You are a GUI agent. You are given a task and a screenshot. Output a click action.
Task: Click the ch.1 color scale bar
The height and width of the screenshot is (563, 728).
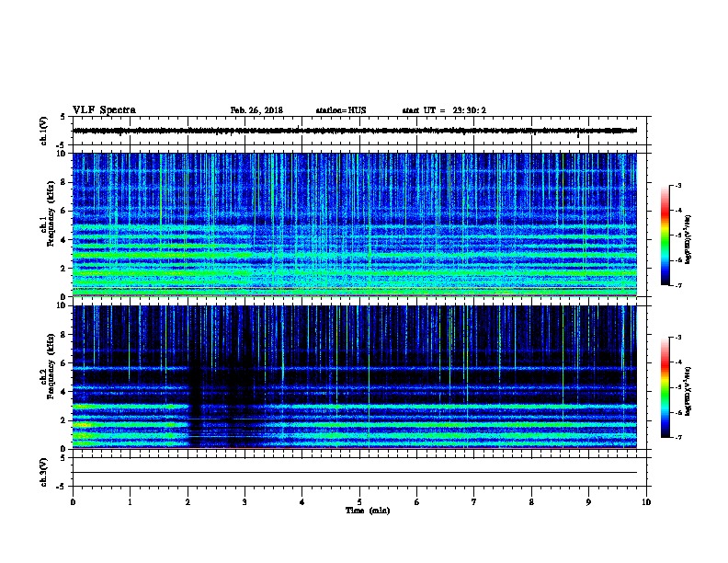click(x=665, y=236)
